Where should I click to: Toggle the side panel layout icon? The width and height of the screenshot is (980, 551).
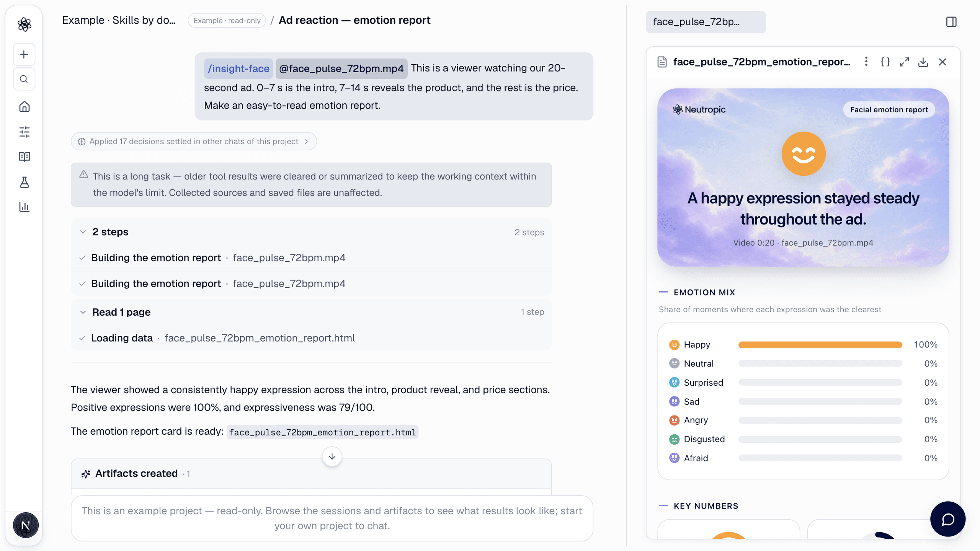point(951,22)
